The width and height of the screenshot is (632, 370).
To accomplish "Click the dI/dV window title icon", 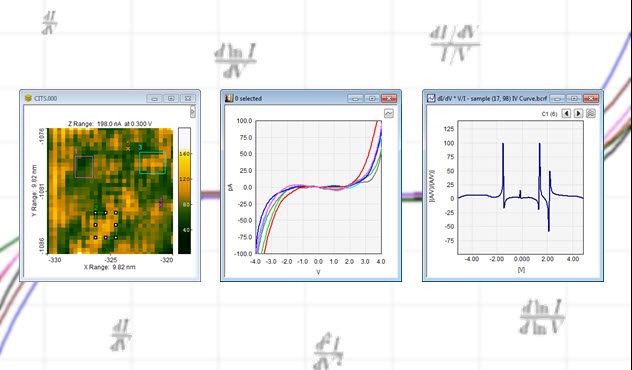I will 431,98.
